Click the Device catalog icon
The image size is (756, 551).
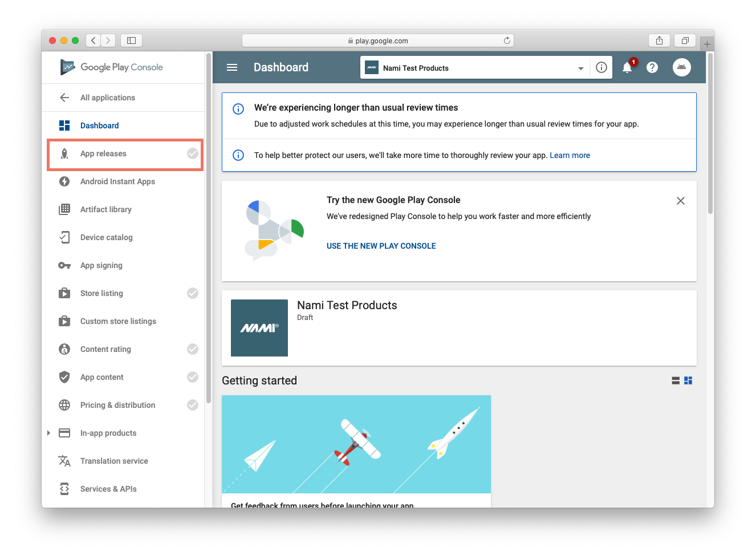pyautogui.click(x=64, y=237)
